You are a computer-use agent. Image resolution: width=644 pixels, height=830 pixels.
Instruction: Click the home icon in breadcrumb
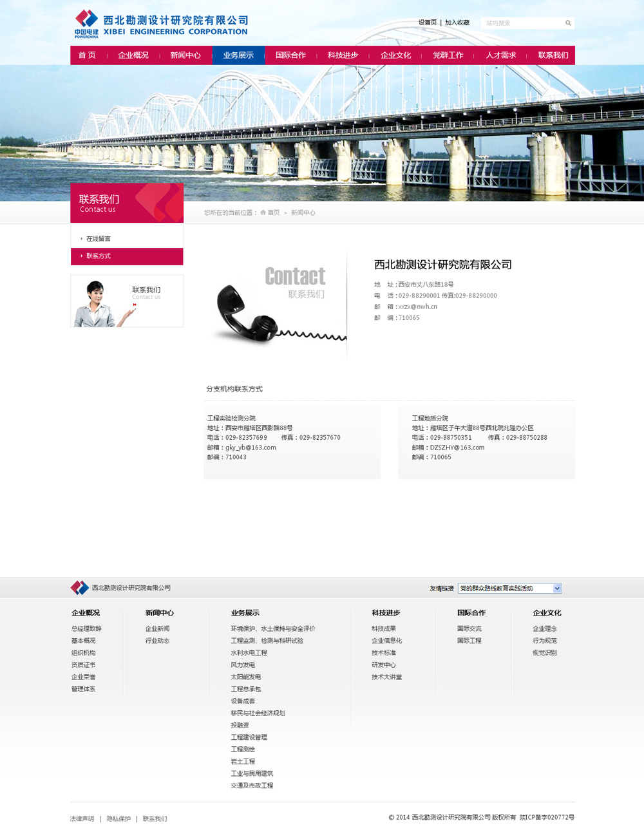263,212
